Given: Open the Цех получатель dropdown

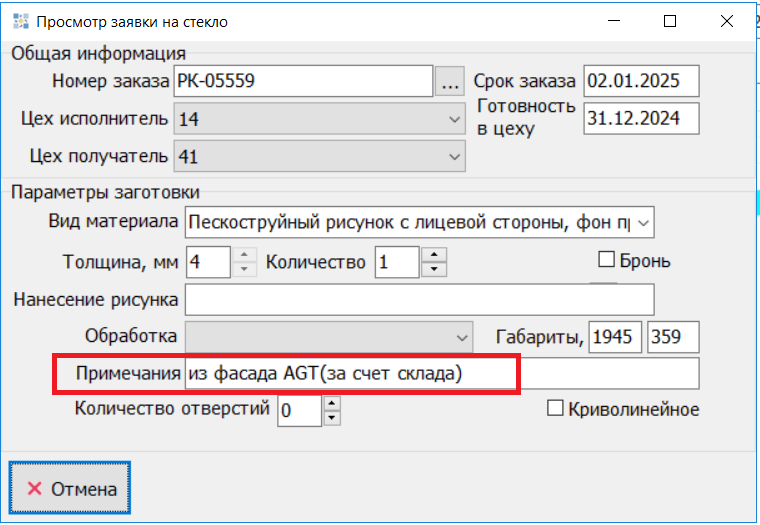Looking at the screenshot, I should pyautogui.click(x=455, y=156).
